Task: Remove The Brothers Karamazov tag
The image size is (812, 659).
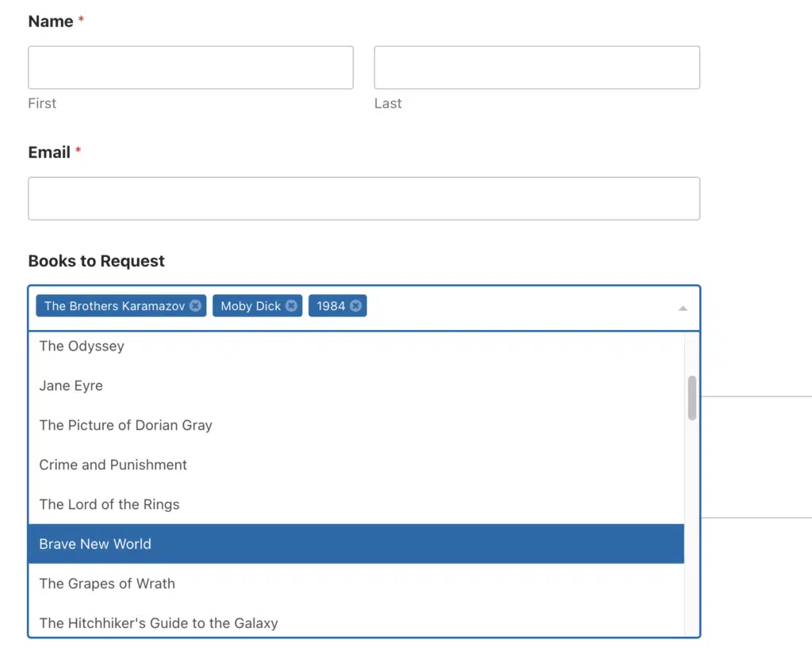Action: 195,305
